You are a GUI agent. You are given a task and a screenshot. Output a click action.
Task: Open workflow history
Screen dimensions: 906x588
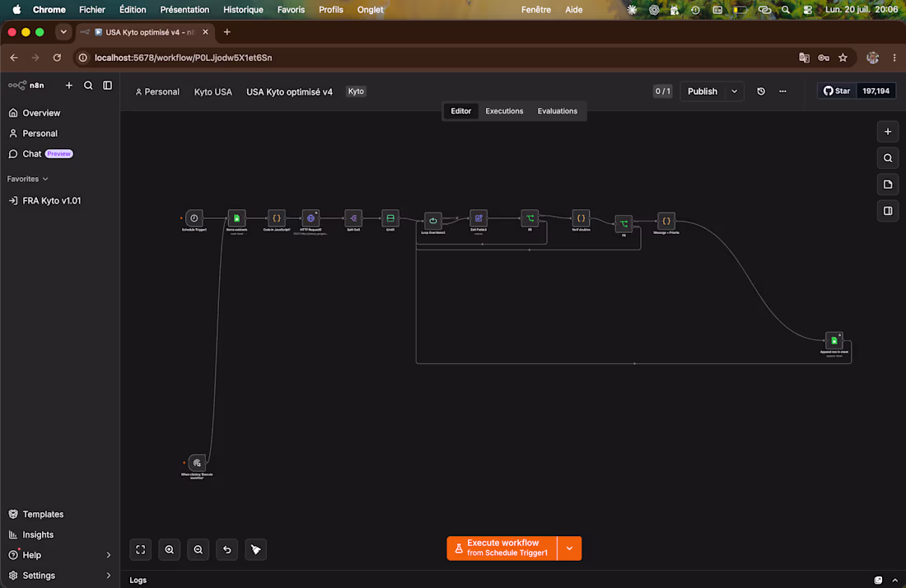point(761,91)
